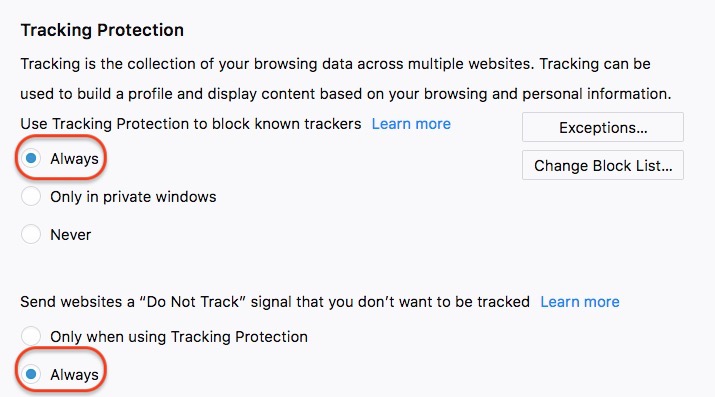Image resolution: width=715 pixels, height=397 pixels.
Task: Click description line about building a profile
Action: tap(346, 94)
